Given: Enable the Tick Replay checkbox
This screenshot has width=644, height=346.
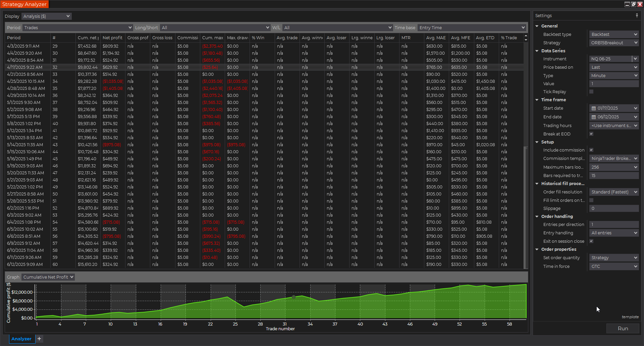Looking at the screenshot, I should pyautogui.click(x=591, y=92).
